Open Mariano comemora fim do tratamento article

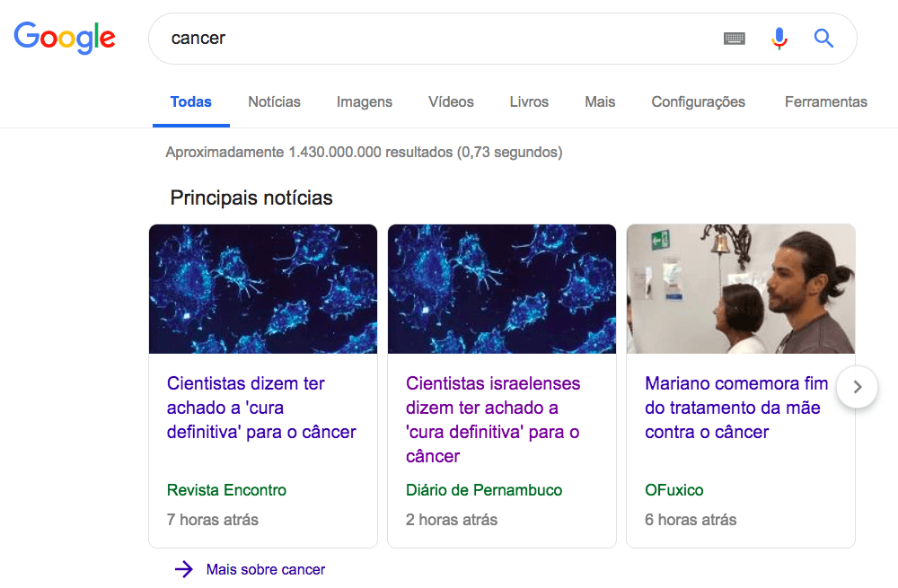[735, 408]
